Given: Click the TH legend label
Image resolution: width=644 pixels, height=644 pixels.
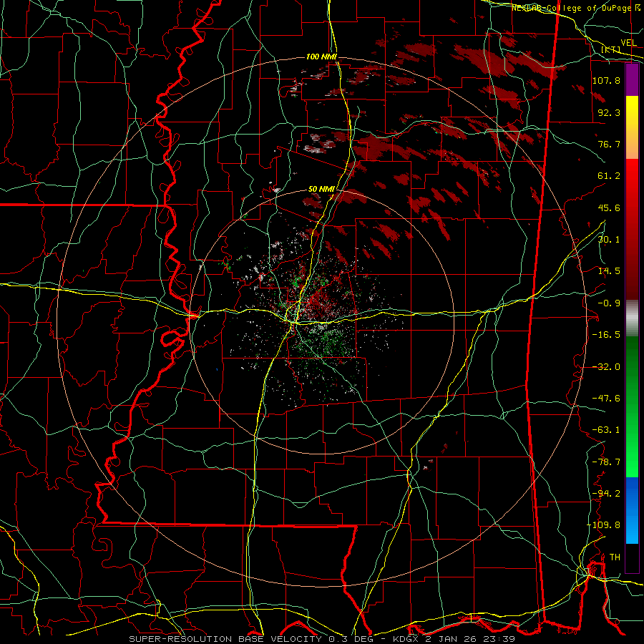Looking at the screenshot, I should [x=615, y=557].
